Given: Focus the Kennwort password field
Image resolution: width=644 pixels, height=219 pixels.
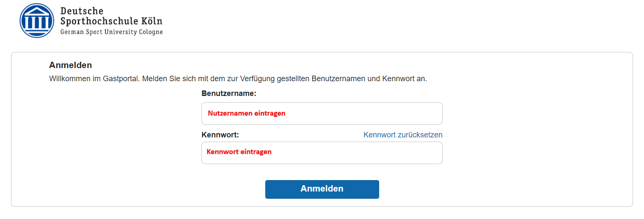Looking at the screenshot, I should pos(322,153).
